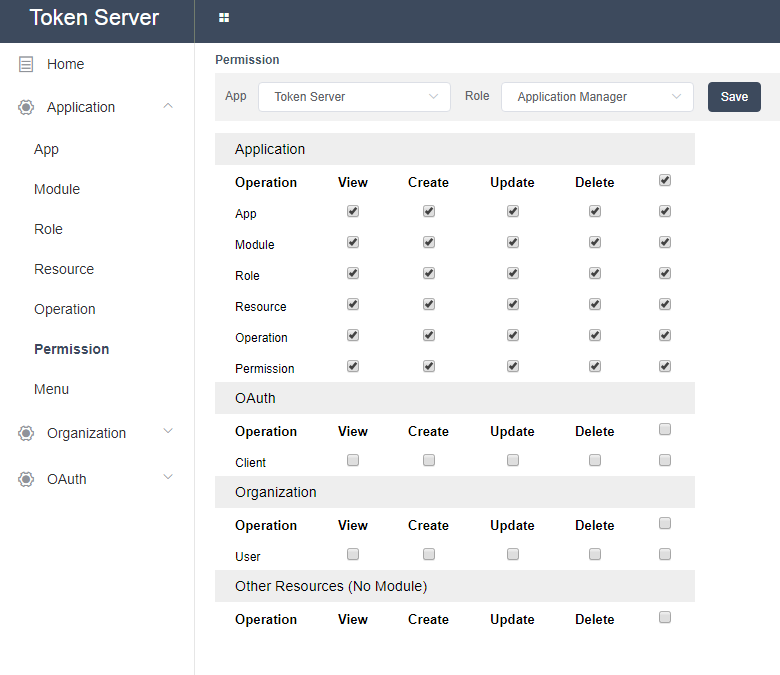
Task: Uncheck Create permission for Permission row
Action: point(429,366)
